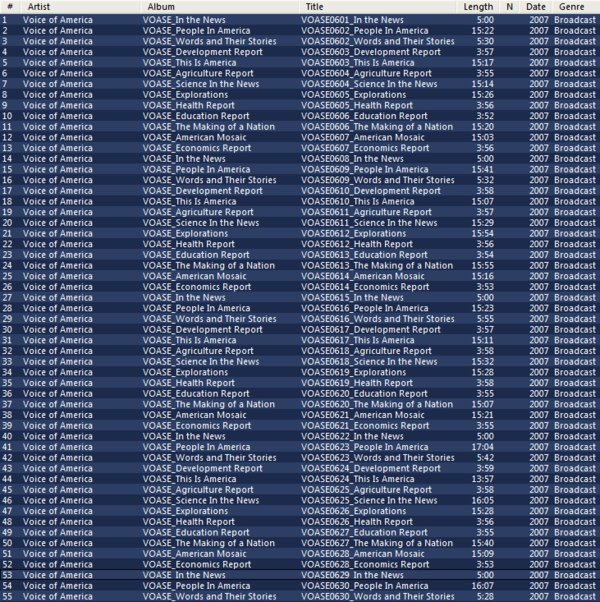Select title VOASE0619_Health Report
Image resolution: width=600 pixels, height=602 pixels.
point(357,383)
